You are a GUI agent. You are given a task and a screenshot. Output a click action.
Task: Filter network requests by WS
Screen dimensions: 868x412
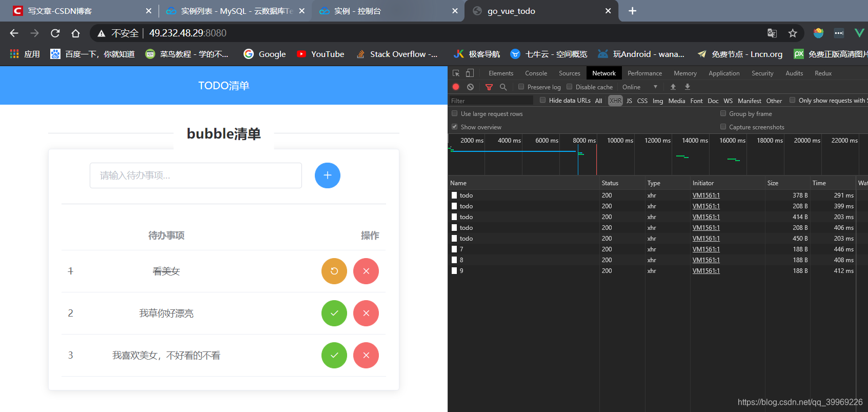(728, 101)
